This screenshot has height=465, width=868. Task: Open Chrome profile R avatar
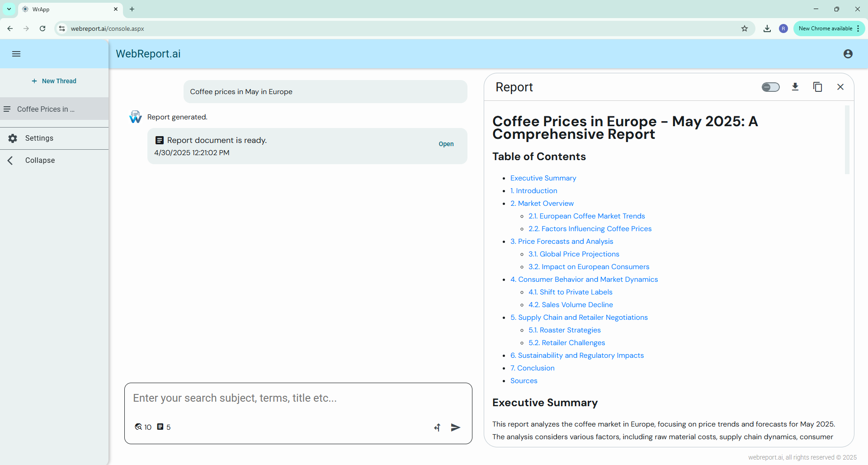[x=783, y=28]
